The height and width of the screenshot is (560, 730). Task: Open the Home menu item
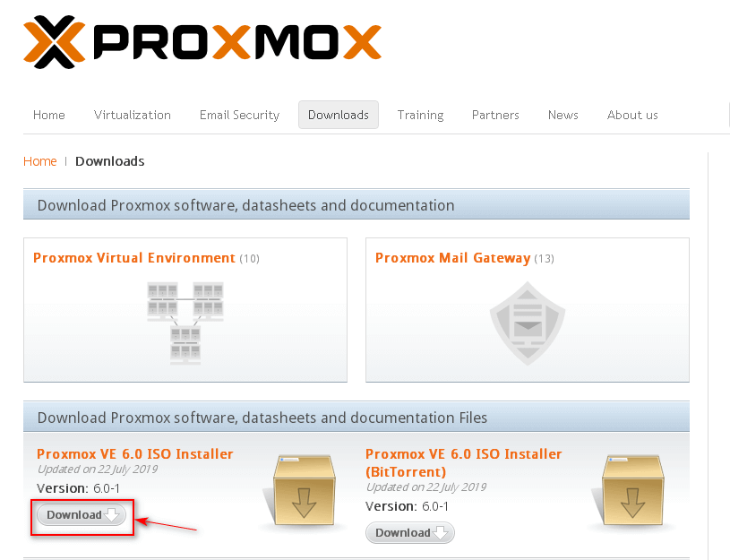(49, 115)
